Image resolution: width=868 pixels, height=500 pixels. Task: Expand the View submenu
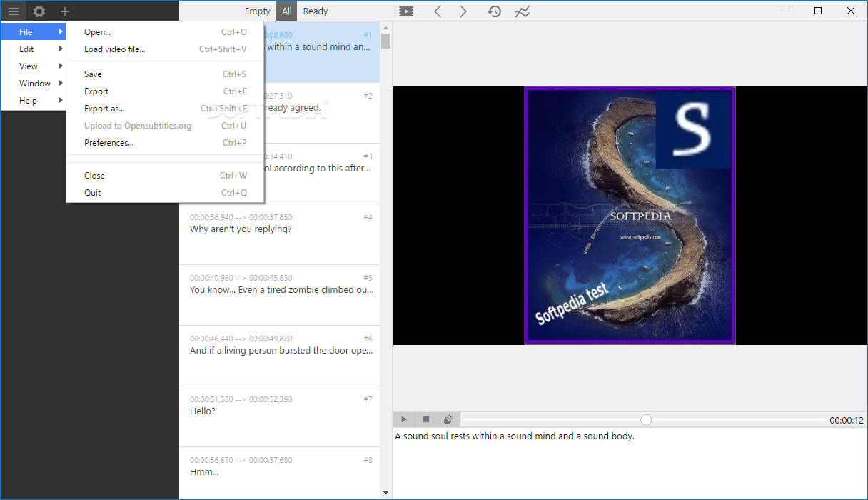coord(33,66)
